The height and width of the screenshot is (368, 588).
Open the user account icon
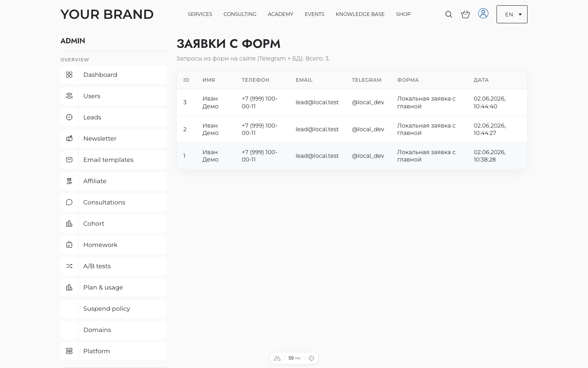pos(483,13)
